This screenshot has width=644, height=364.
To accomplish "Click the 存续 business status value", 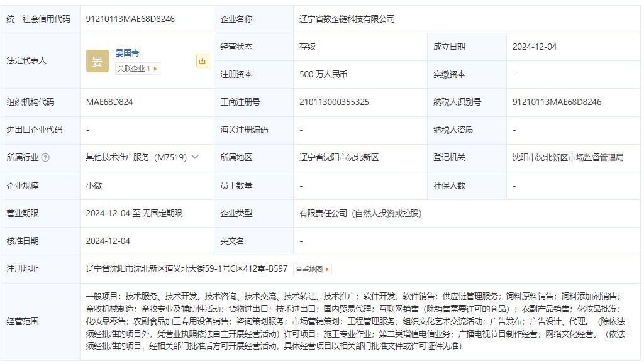I will click(x=308, y=47).
